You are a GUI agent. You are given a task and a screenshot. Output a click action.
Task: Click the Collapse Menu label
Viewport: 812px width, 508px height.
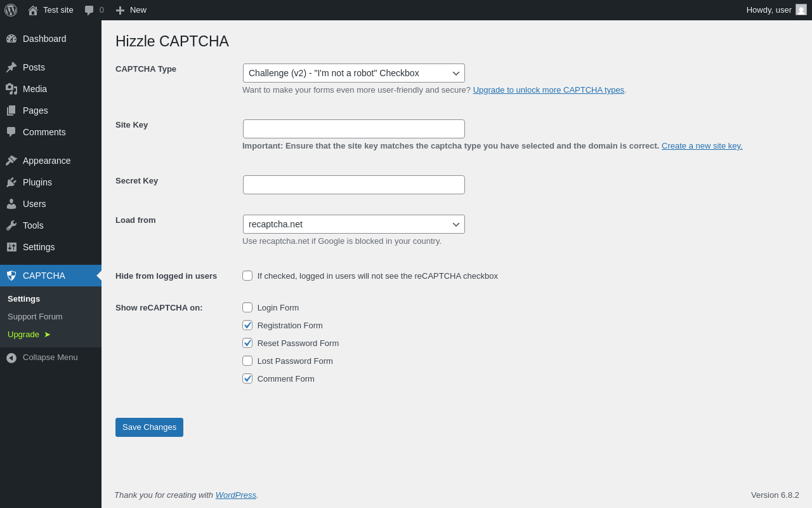click(50, 358)
